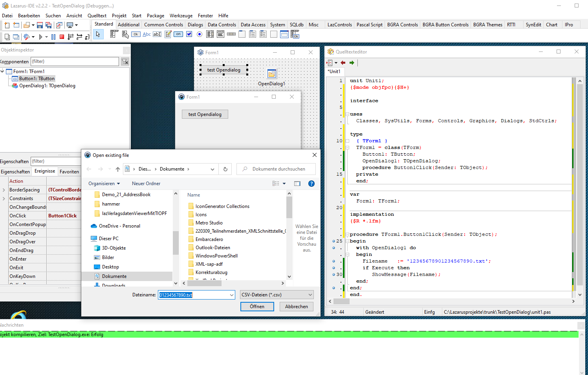Pause the running program
The height and width of the screenshot is (375, 588).
coord(53,37)
